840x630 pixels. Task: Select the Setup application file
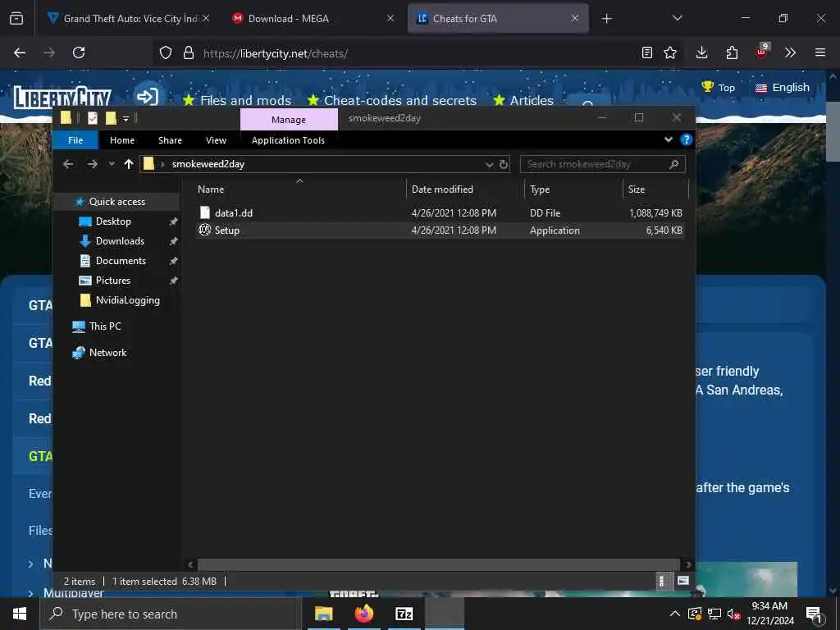point(441,231)
